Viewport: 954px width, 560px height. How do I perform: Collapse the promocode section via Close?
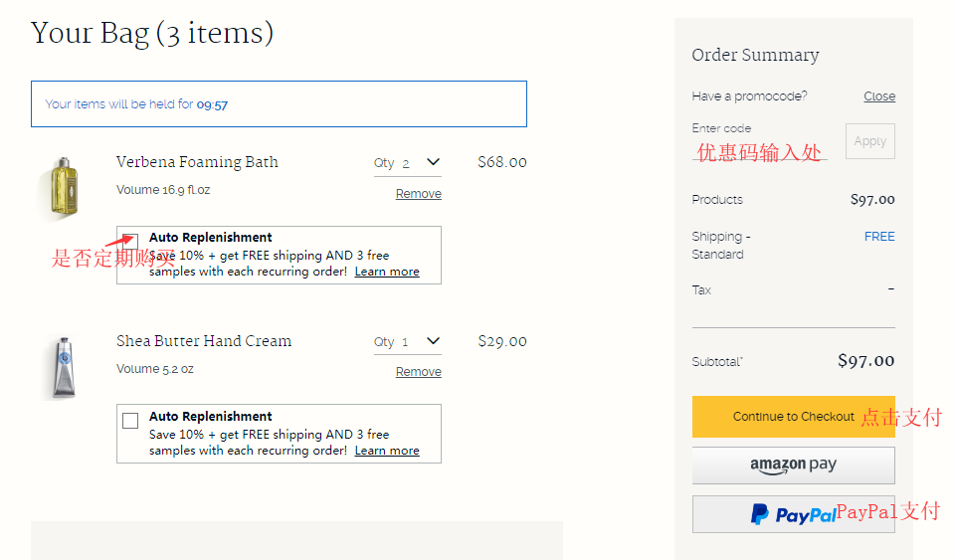878,96
